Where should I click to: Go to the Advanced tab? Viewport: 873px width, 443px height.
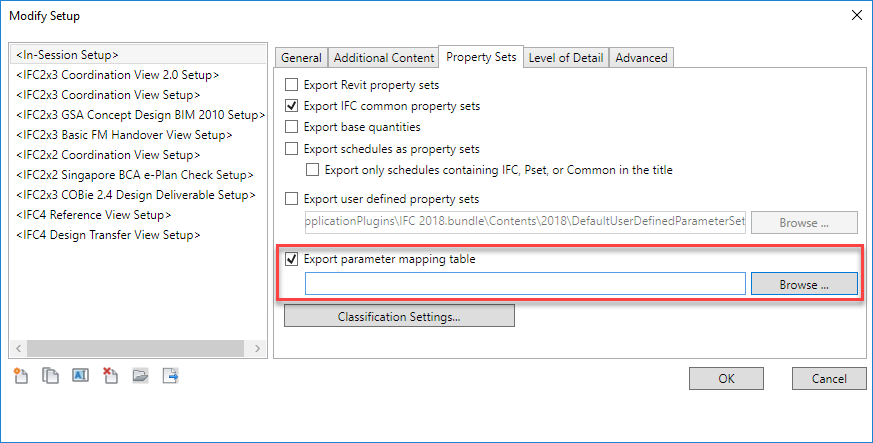pyautogui.click(x=641, y=58)
